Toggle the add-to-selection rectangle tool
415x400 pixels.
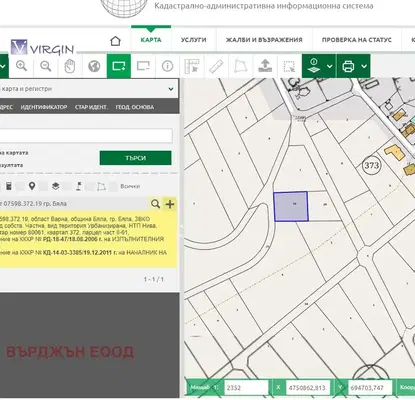point(119,66)
